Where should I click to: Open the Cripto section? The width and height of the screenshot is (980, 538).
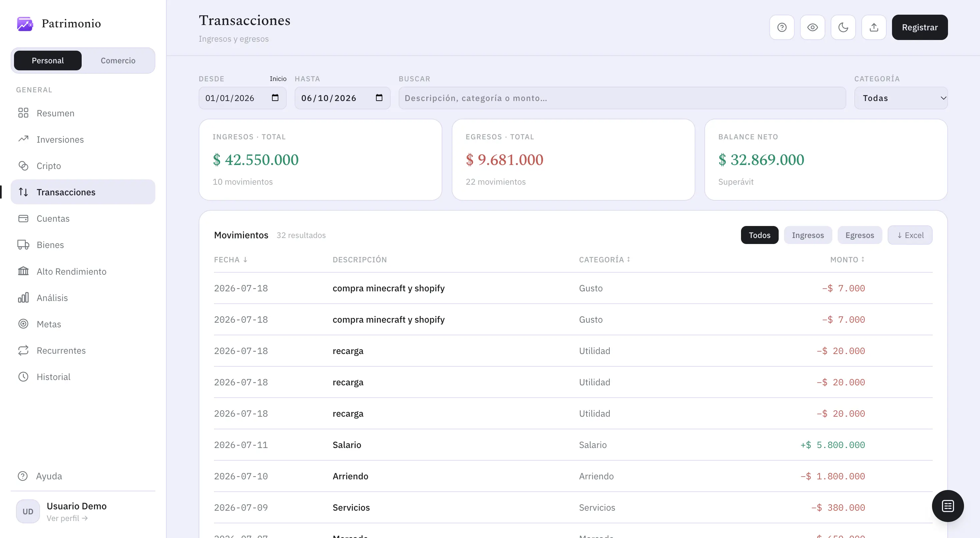83,166
